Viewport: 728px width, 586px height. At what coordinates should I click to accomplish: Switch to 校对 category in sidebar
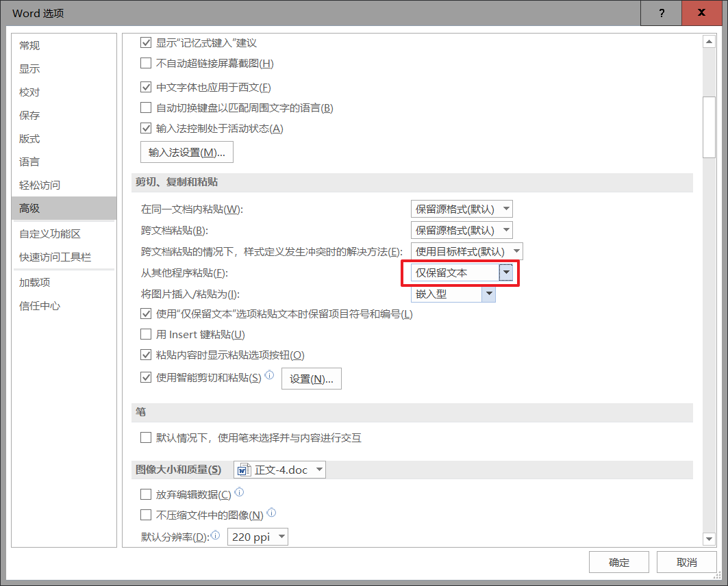(29, 92)
